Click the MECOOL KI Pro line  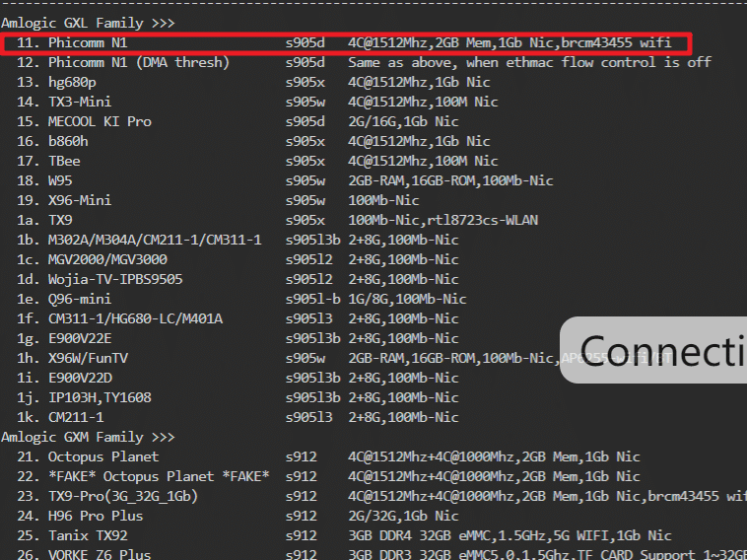[100, 122]
